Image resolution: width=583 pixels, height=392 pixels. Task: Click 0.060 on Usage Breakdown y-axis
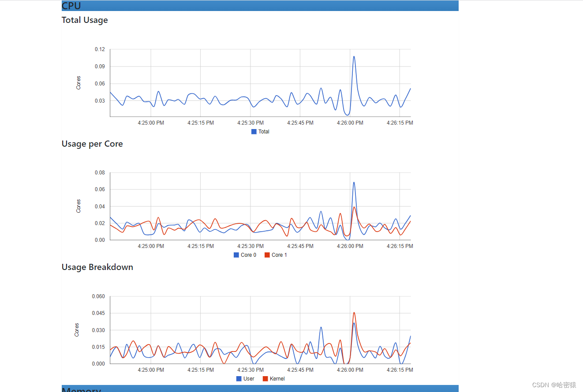point(98,296)
